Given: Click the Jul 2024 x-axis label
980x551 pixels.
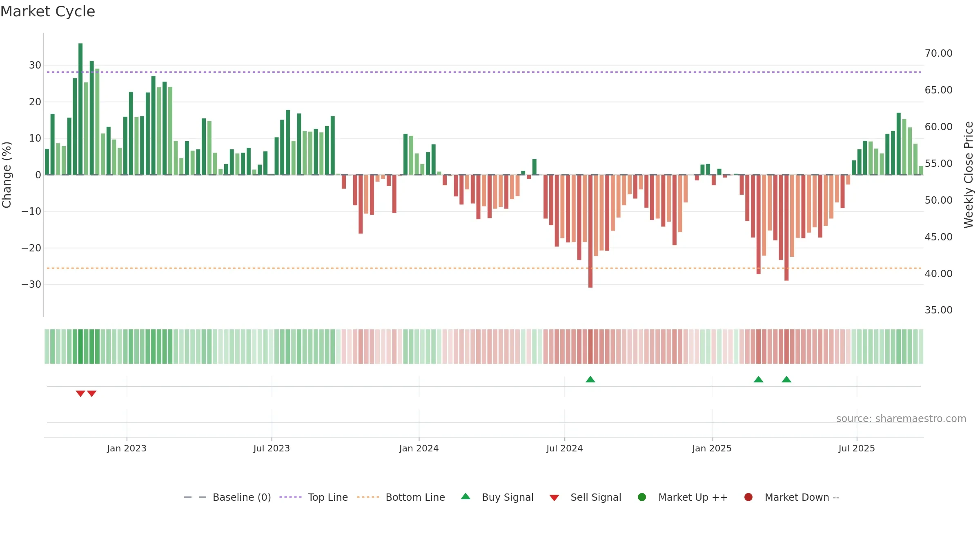Looking at the screenshot, I should point(565,448).
